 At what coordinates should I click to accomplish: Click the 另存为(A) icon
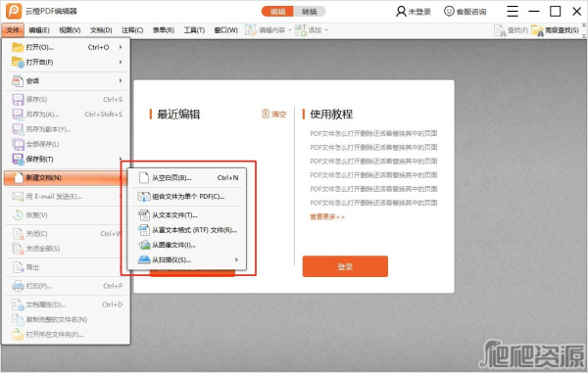pos(18,115)
